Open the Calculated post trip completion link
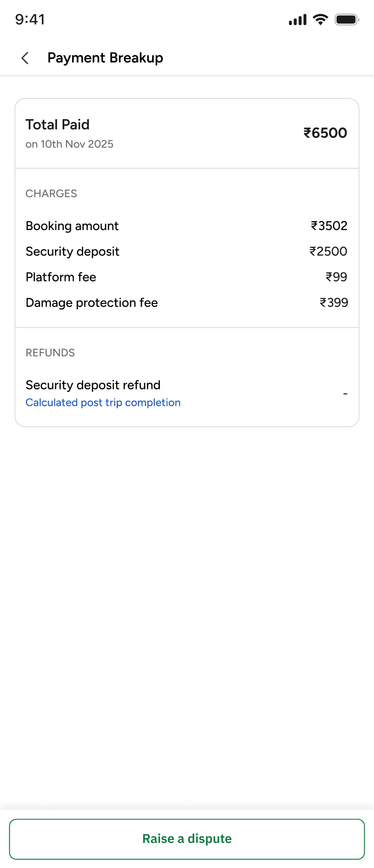 tap(103, 403)
